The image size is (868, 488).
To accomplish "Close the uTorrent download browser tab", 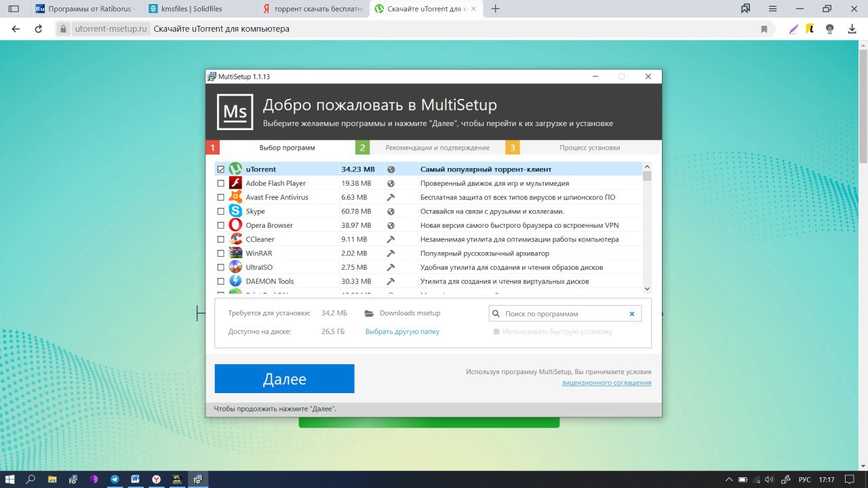I will (474, 9).
